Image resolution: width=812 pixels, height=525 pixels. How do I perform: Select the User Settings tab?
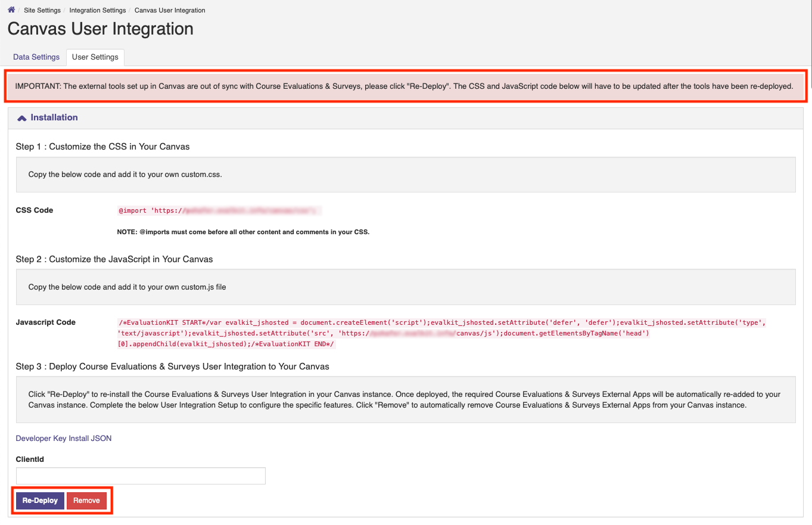pyautogui.click(x=95, y=57)
